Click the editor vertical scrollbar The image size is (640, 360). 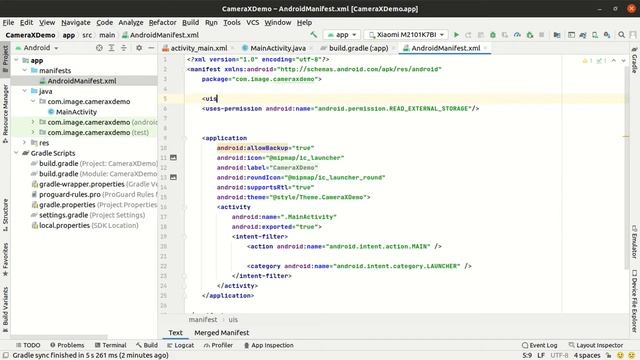[x=627, y=167]
